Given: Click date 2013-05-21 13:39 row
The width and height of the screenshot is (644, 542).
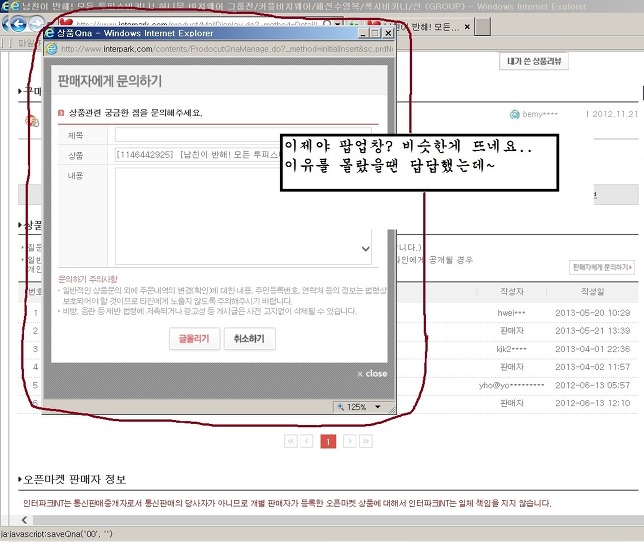Looking at the screenshot, I should 593,331.
